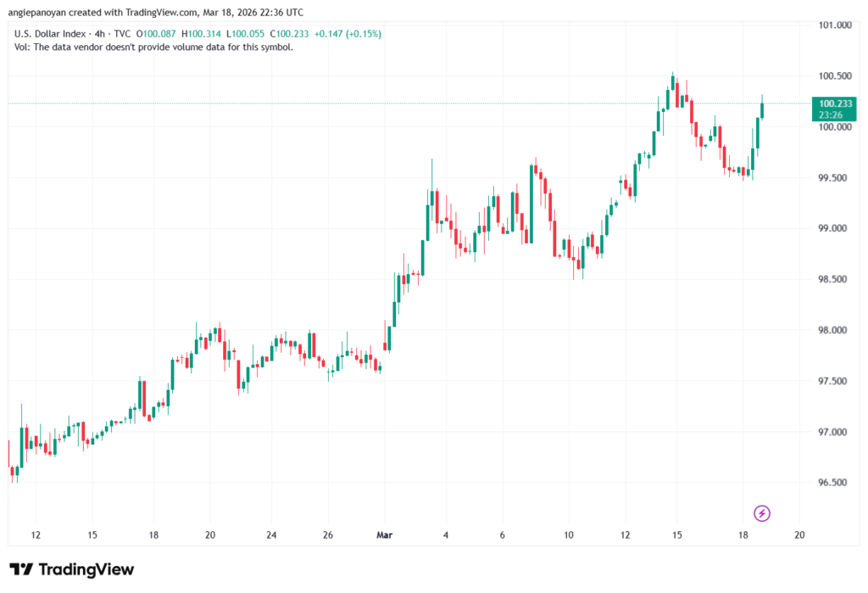Click the purple lightning bolt icon
Screen dimensions: 868x593
pyautogui.click(x=761, y=512)
